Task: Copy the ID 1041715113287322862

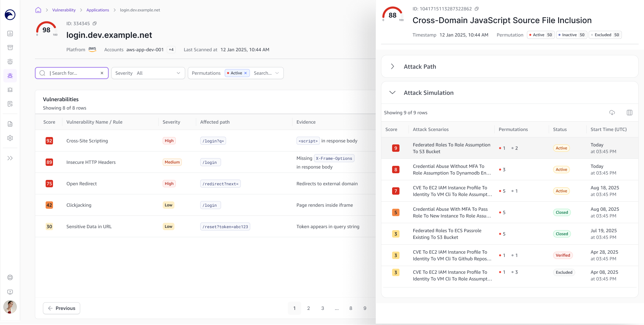Action: [x=477, y=9]
